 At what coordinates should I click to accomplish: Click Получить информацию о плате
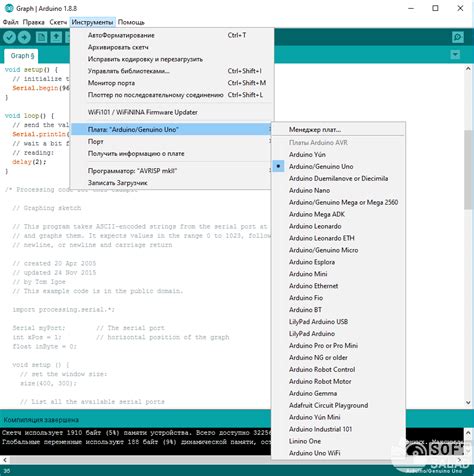click(172, 154)
